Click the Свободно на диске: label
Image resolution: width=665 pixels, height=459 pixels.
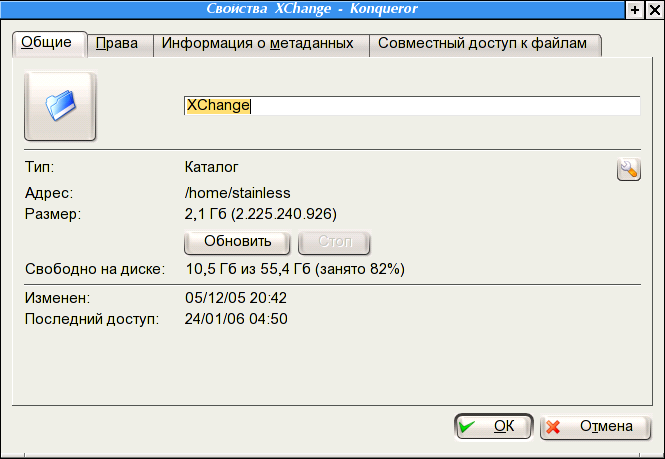pyautogui.click(x=95, y=269)
